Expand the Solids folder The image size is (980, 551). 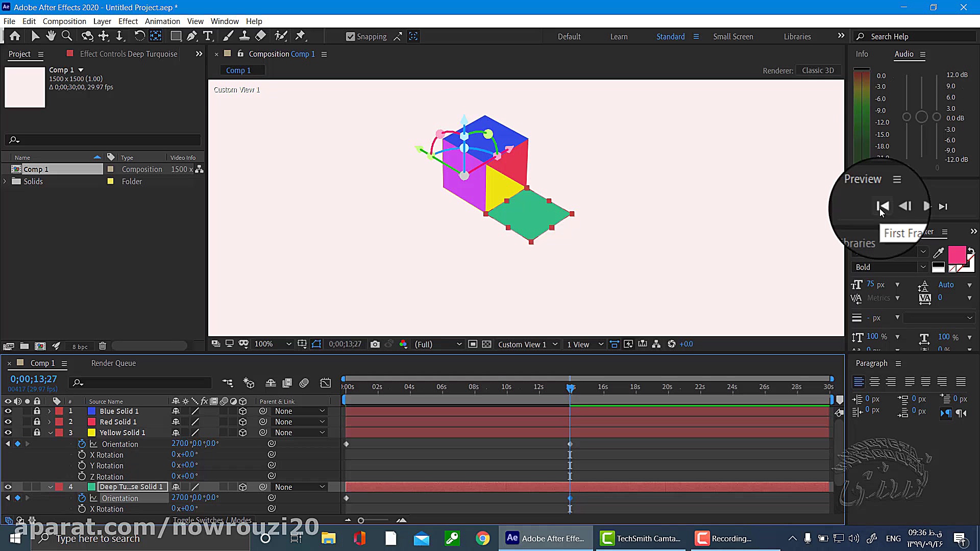point(5,182)
